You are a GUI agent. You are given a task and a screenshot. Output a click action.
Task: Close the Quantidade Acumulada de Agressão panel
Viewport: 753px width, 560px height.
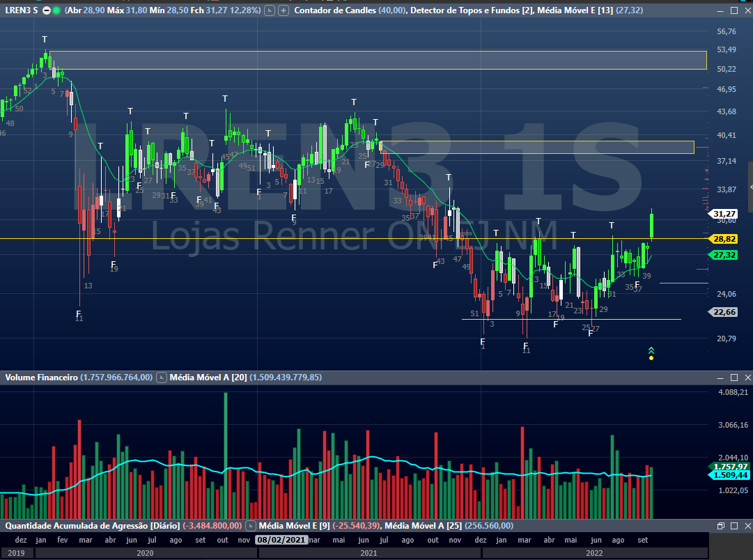(747, 526)
